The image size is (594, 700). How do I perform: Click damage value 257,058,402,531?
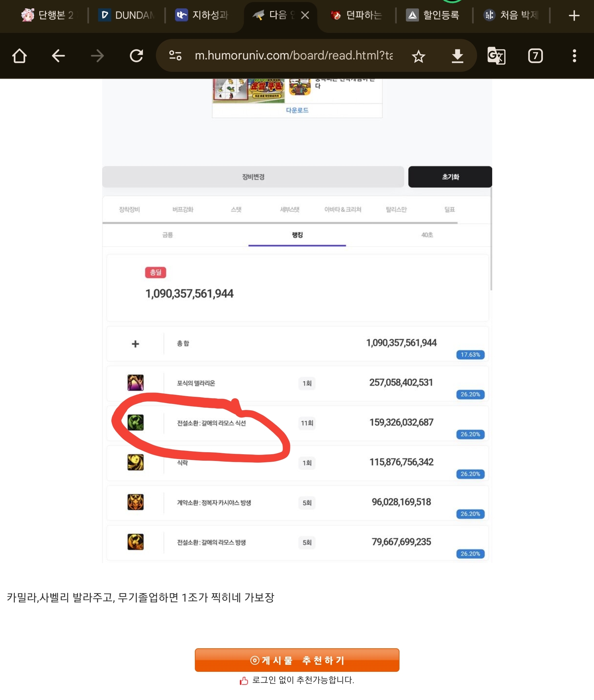pyautogui.click(x=401, y=382)
